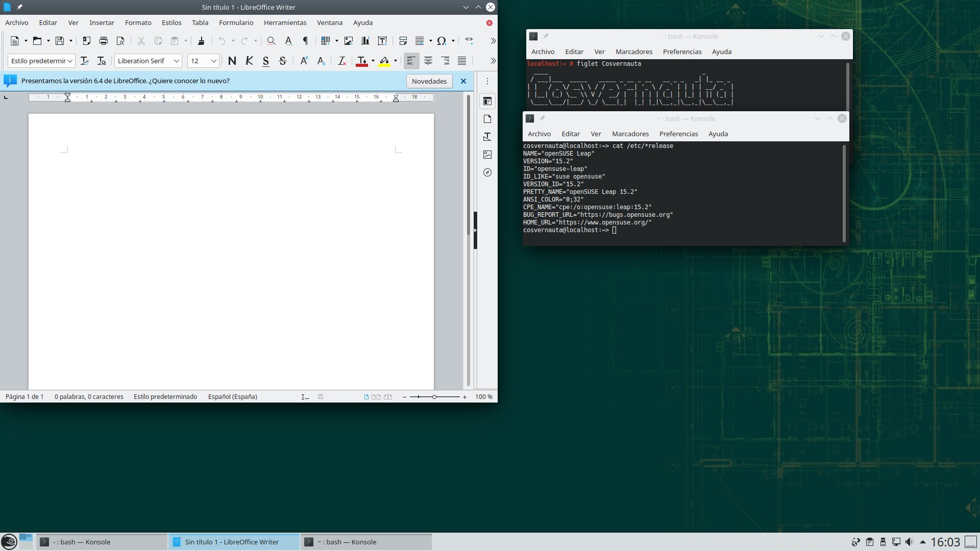980x551 pixels.
Task: Toggle bold (N) formatting
Action: pyautogui.click(x=232, y=61)
